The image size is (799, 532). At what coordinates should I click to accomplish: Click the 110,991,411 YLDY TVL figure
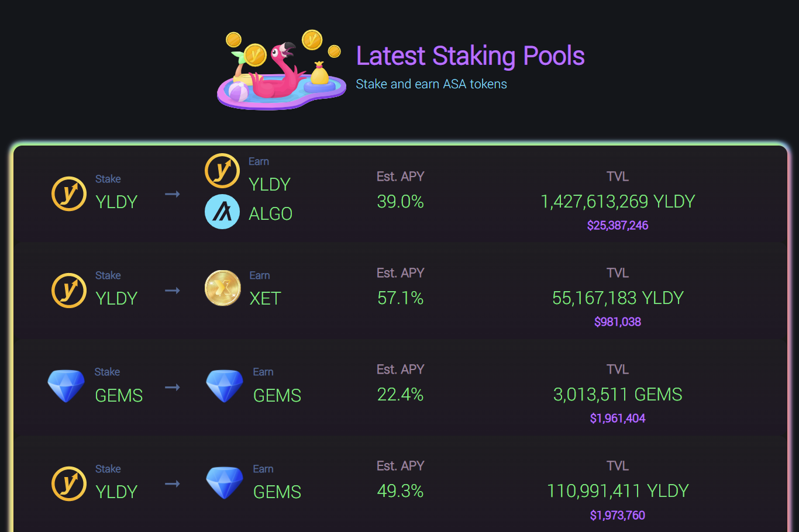(x=618, y=491)
